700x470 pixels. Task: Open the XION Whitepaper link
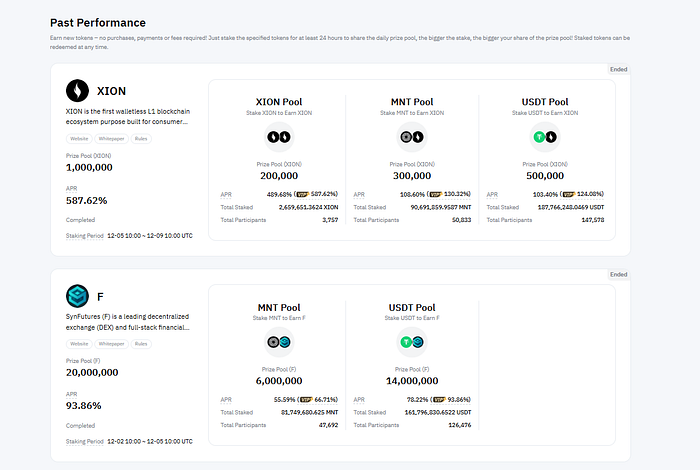(112, 139)
